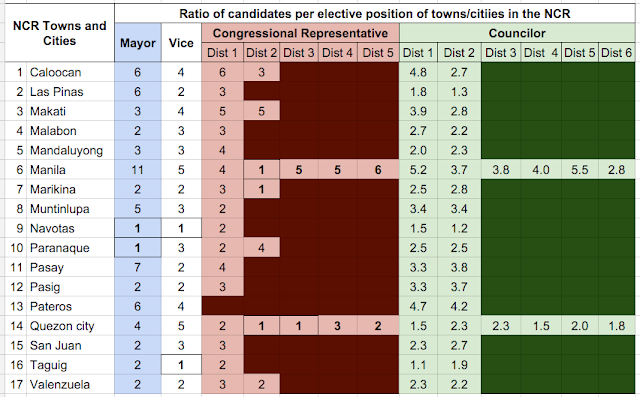Select the Mayor column header cell
640x397 pixels.
(x=138, y=43)
